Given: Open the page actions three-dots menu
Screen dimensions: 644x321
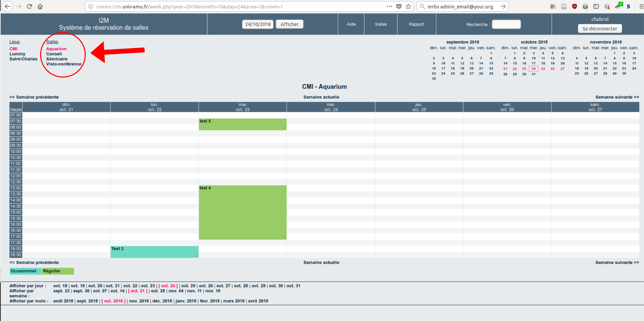Looking at the screenshot, I should pyautogui.click(x=389, y=7).
